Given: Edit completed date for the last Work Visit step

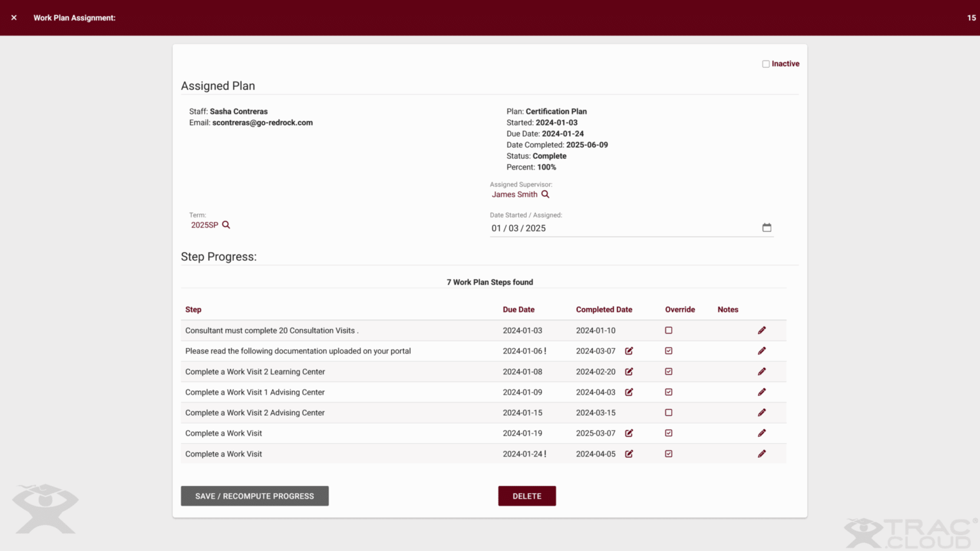Looking at the screenshot, I should (x=629, y=453).
